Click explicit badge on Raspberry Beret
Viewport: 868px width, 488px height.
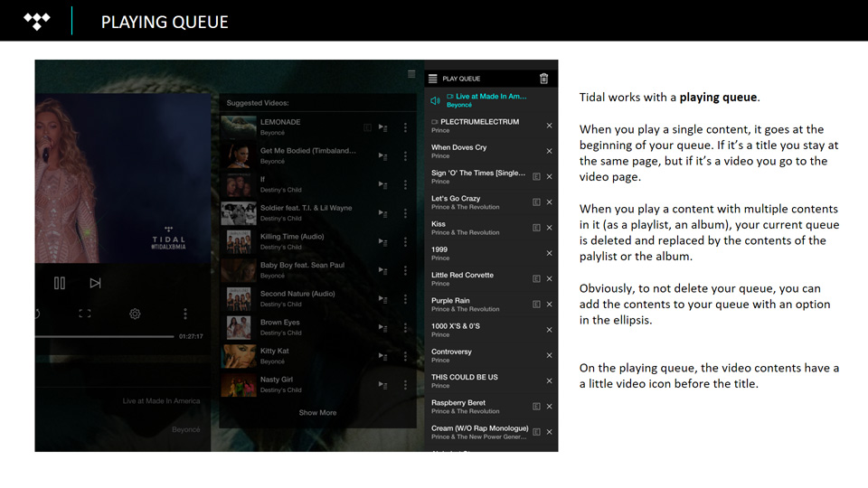click(536, 406)
